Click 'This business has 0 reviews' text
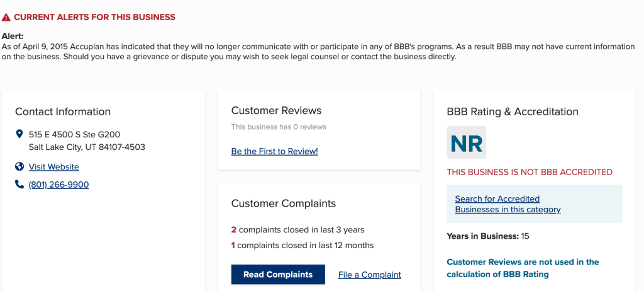644x291 pixels. [x=279, y=127]
